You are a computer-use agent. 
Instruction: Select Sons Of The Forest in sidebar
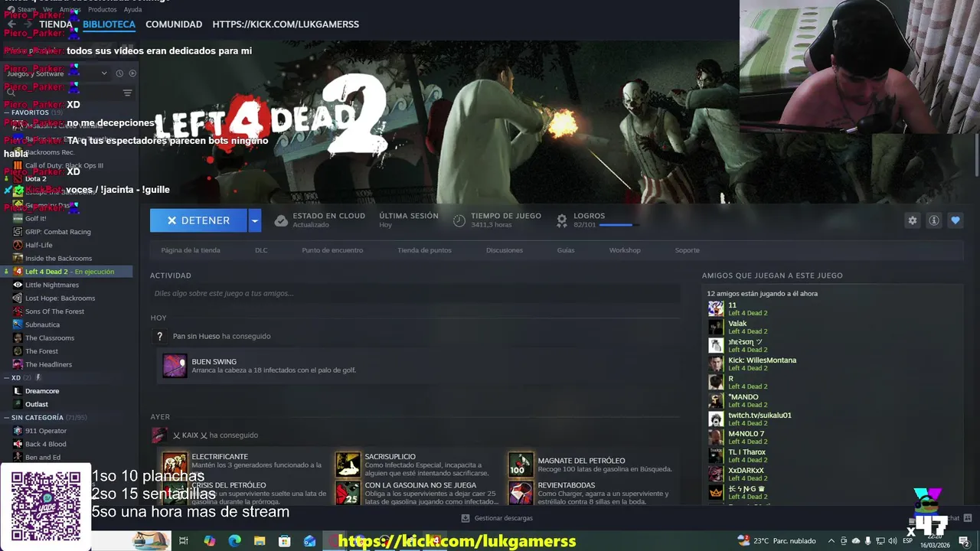click(54, 311)
